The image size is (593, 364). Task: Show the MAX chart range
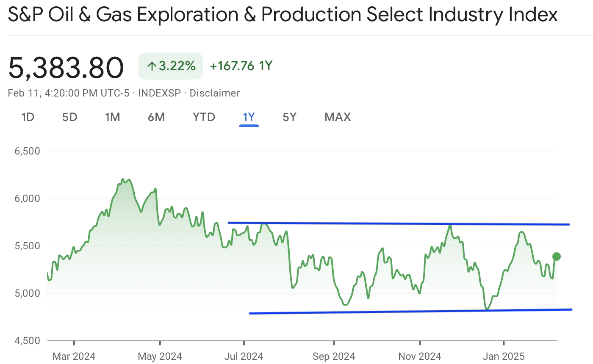click(x=338, y=117)
